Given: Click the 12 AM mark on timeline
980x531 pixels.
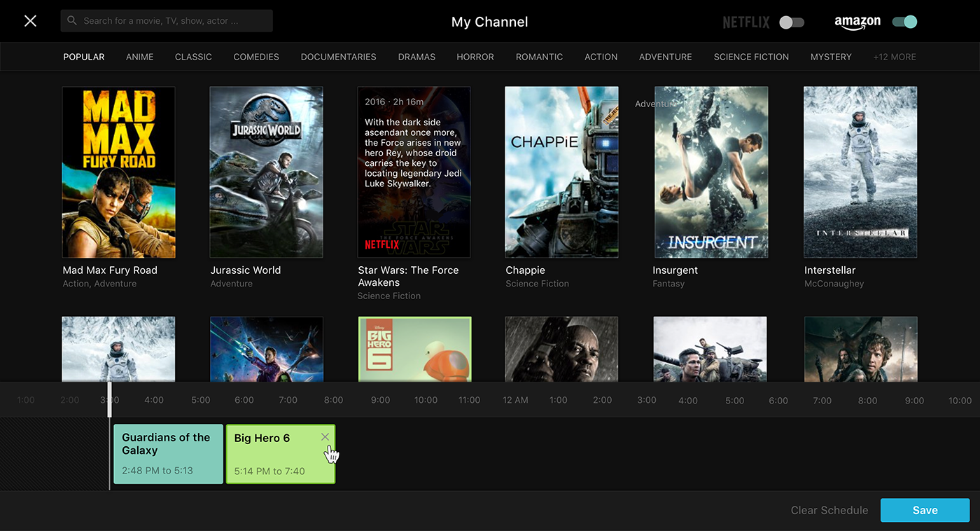Looking at the screenshot, I should (x=515, y=400).
